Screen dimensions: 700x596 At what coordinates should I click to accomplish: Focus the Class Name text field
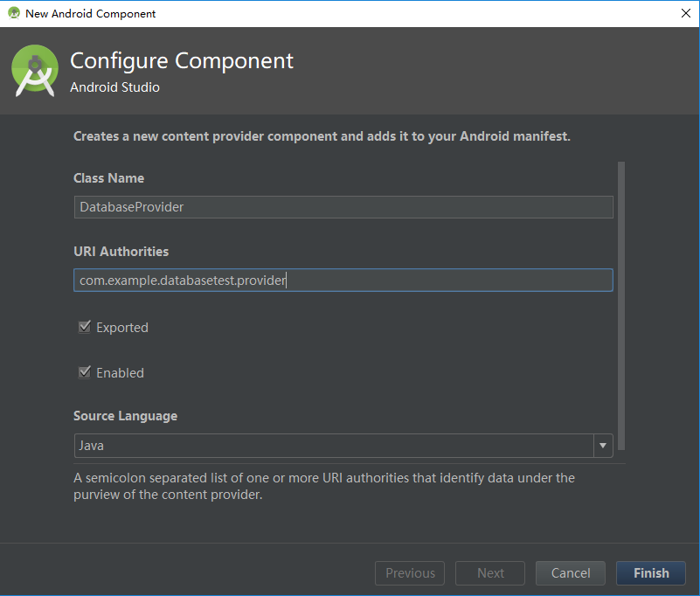click(x=343, y=207)
